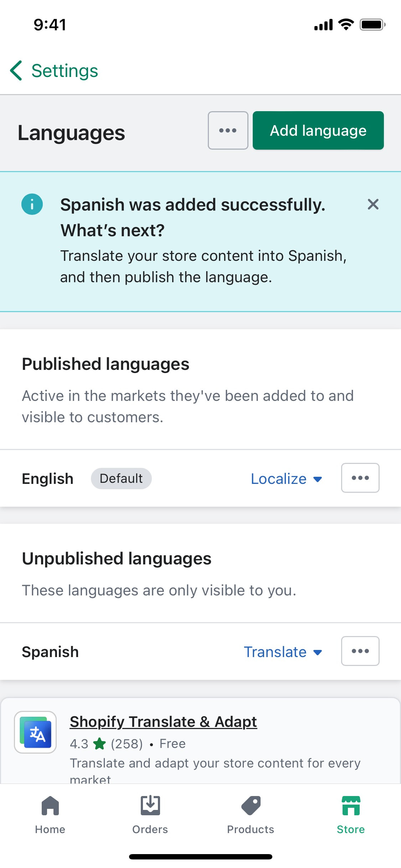Tap the Spanish language row name
The image size is (401, 868).
tap(50, 652)
